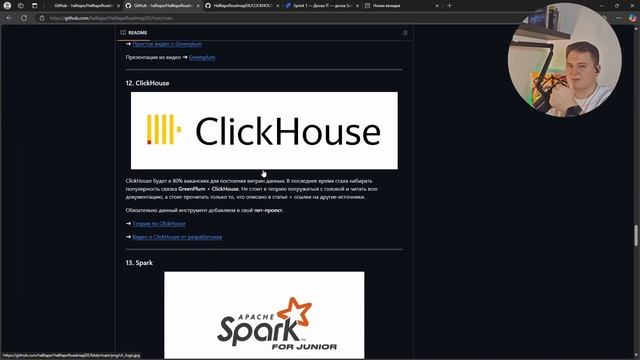Open the Apache Spark logo image

coord(264,315)
